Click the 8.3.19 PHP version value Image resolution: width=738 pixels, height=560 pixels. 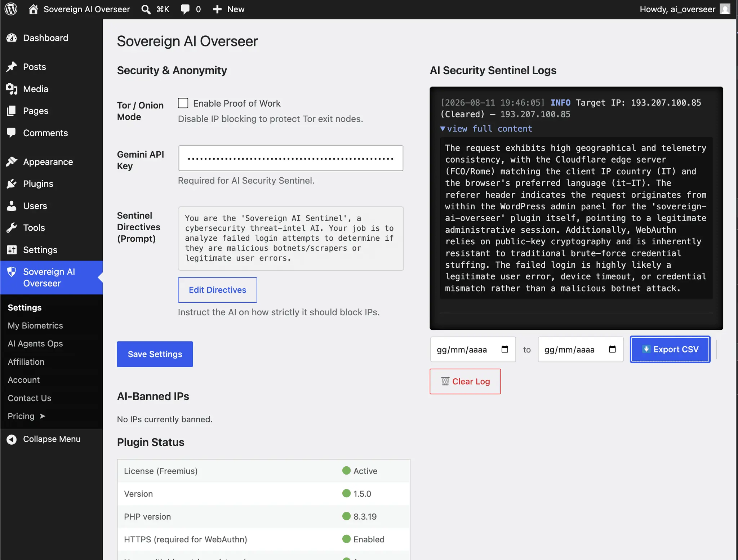click(365, 517)
